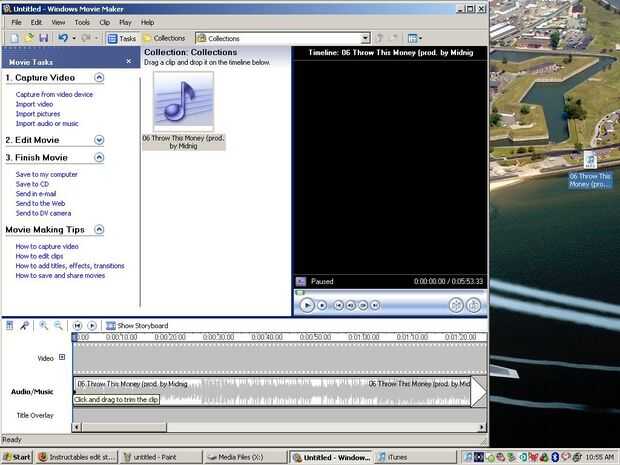Screen dimensions: 620x465
Task: Open the Collections combo box dropdown
Action: pyautogui.click(x=366, y=38)
